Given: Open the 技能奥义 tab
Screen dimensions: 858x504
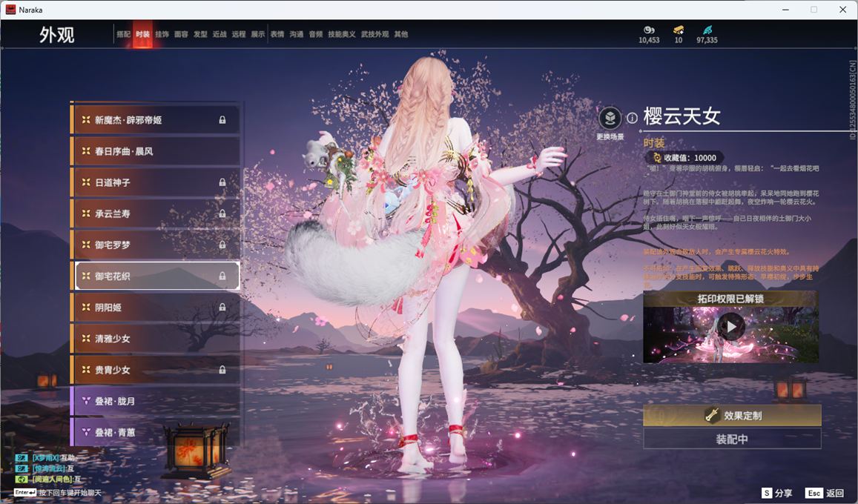Looking at the screenshot, I should pyautogui.click(x=342, y=34).
